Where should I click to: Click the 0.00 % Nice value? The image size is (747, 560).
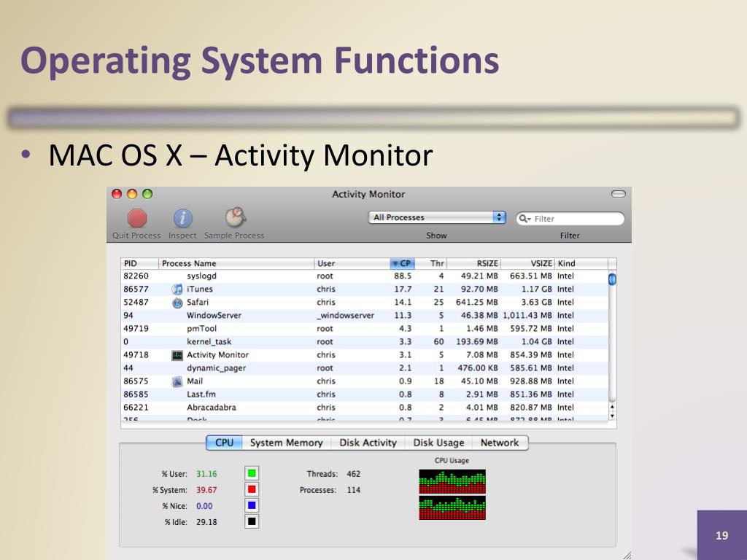click(204, 506)
